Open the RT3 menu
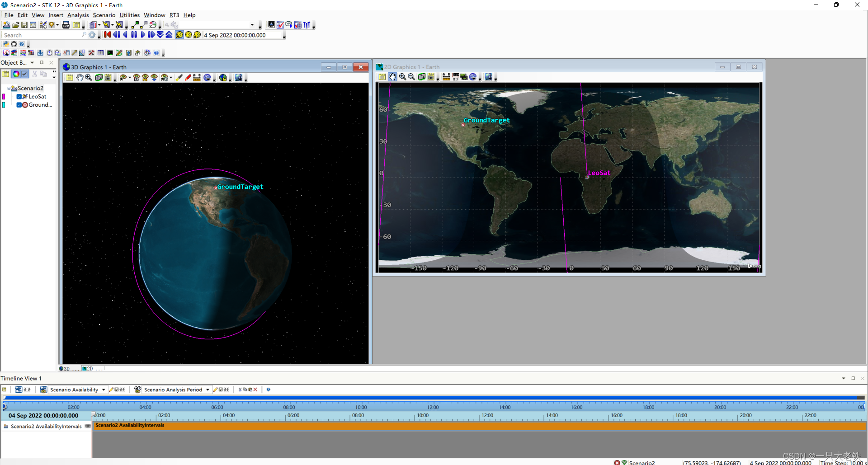Screen dimensions: 868x465 point(174,15)
